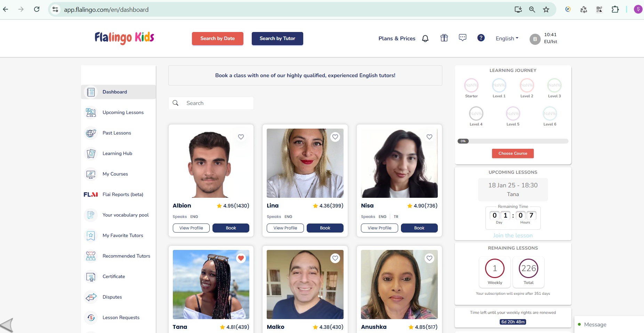
Task: Click the Certificate sidebar icon
Action: tap(91, 277)
